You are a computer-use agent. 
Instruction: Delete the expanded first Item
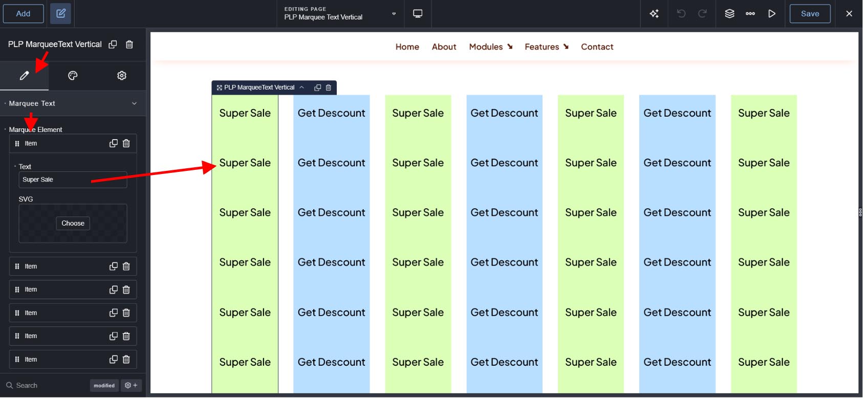point(126,144)
